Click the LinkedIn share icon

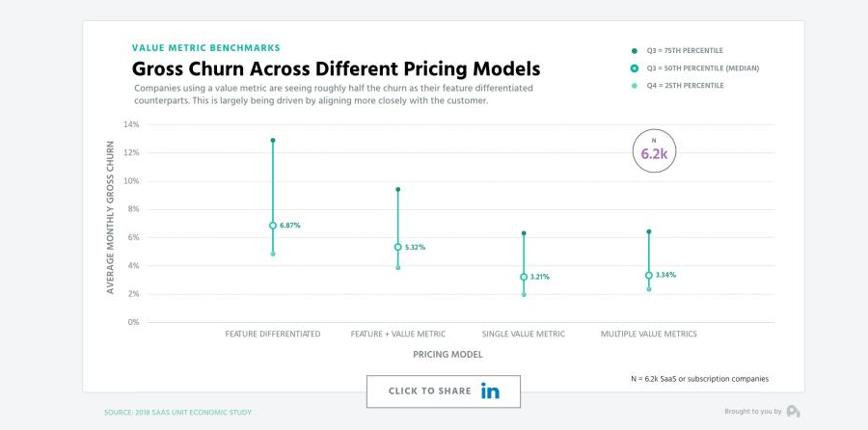click(x=490, y=390)
